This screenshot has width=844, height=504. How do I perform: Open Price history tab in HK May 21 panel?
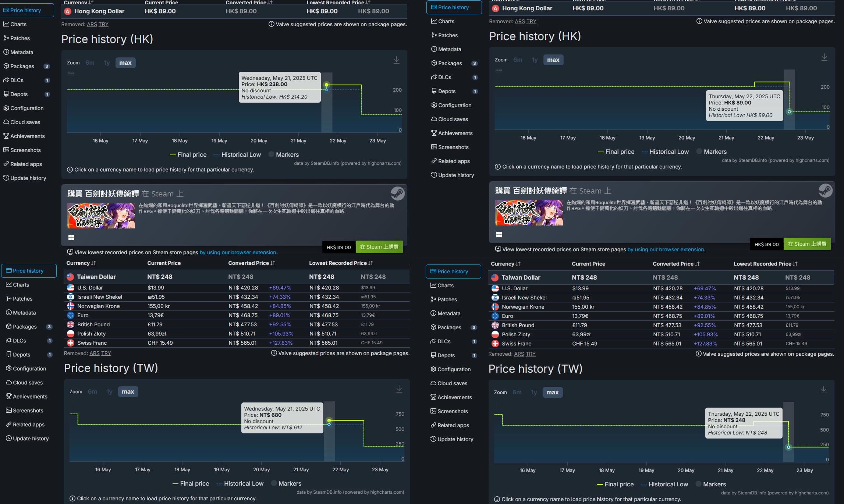tap(26, 10)
